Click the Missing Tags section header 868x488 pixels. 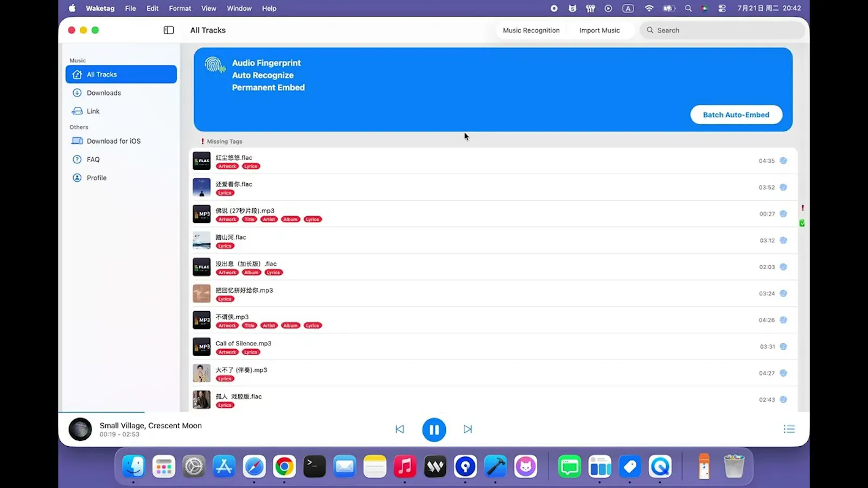tap(222, 142)
